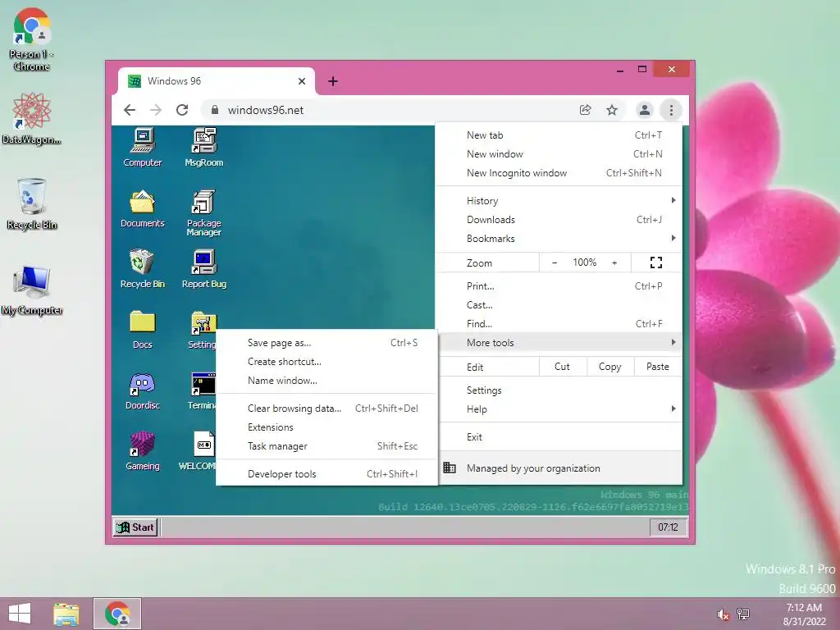
Task: Select New tab from the menu
Action: (559, 135)
